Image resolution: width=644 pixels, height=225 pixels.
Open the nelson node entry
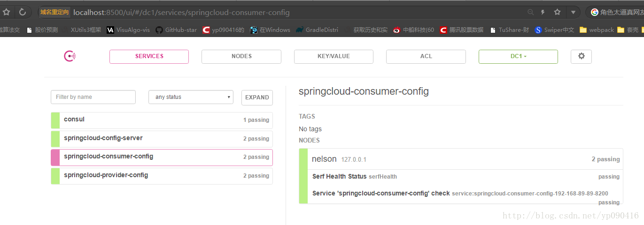click(324, 159)
